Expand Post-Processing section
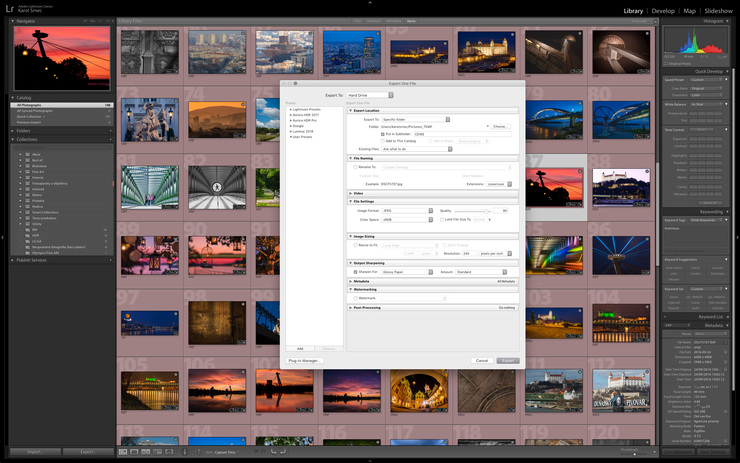Screen dimensions: 740x463 click(x=351, y=308)
